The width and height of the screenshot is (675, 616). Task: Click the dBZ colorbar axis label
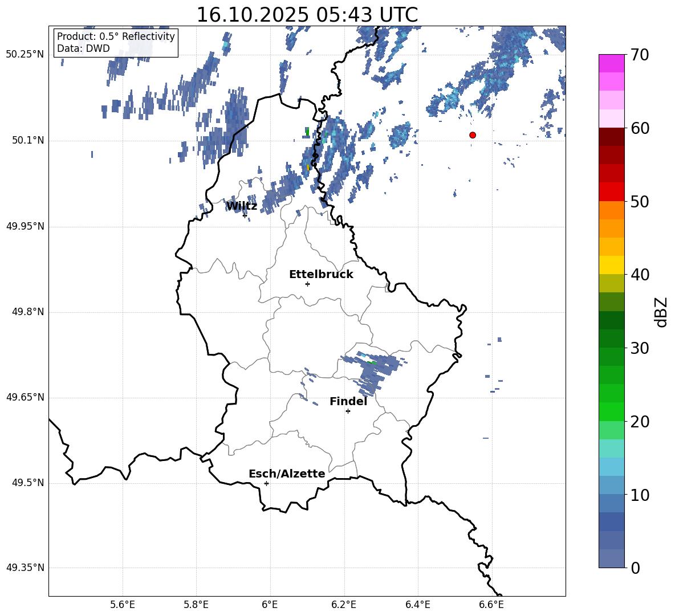661,312
